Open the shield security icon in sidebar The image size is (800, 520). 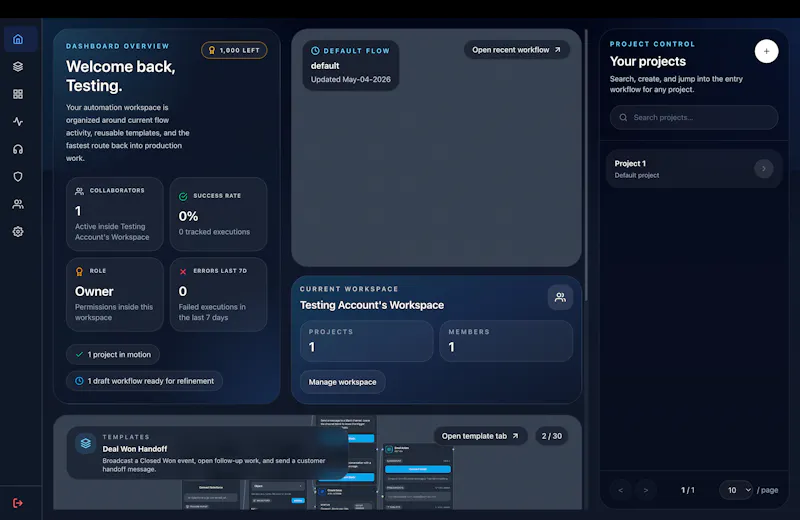(x=18, y=177)
